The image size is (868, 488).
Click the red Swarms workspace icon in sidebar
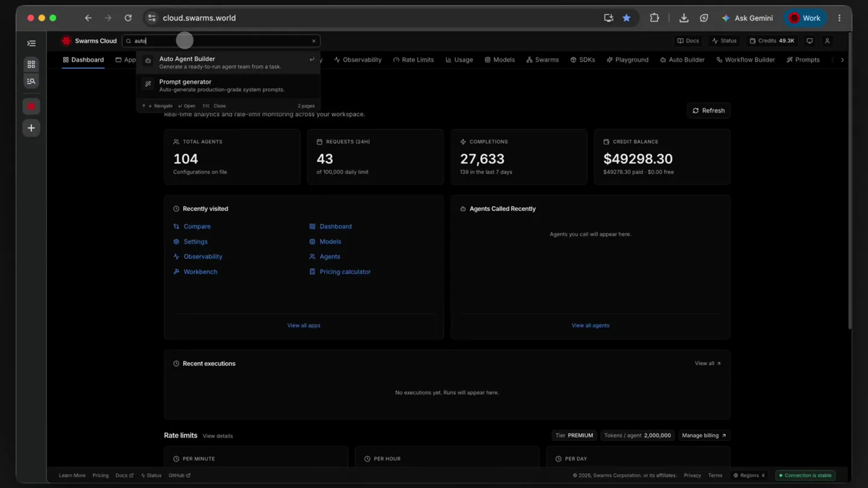[x=31, y=107]
